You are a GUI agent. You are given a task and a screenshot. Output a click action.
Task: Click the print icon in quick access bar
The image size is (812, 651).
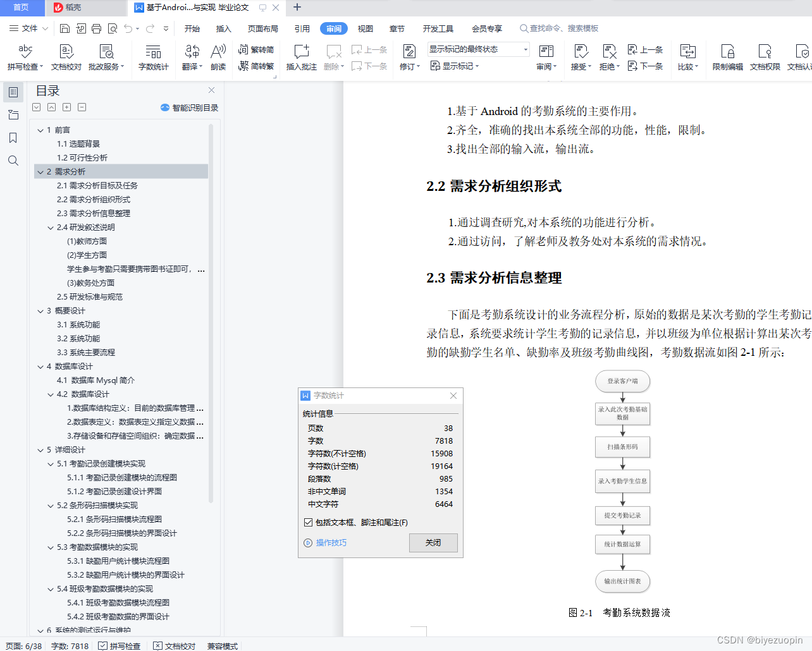[x=96, y=28]
